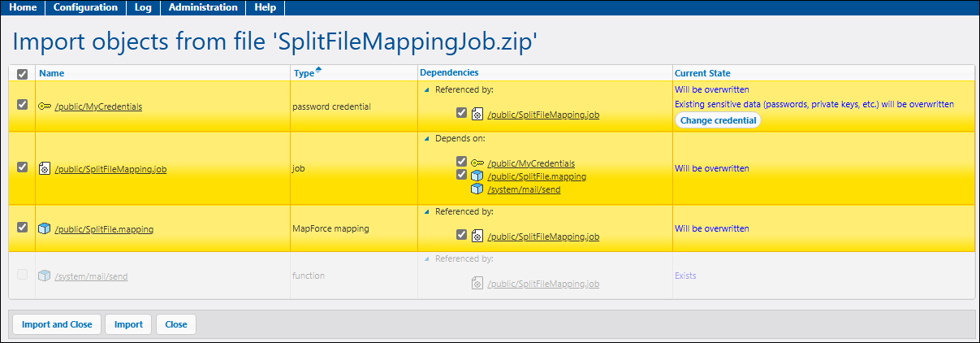Click the key icon in the Depends on list
Screen dimensions: 980x343
(478, 163)
